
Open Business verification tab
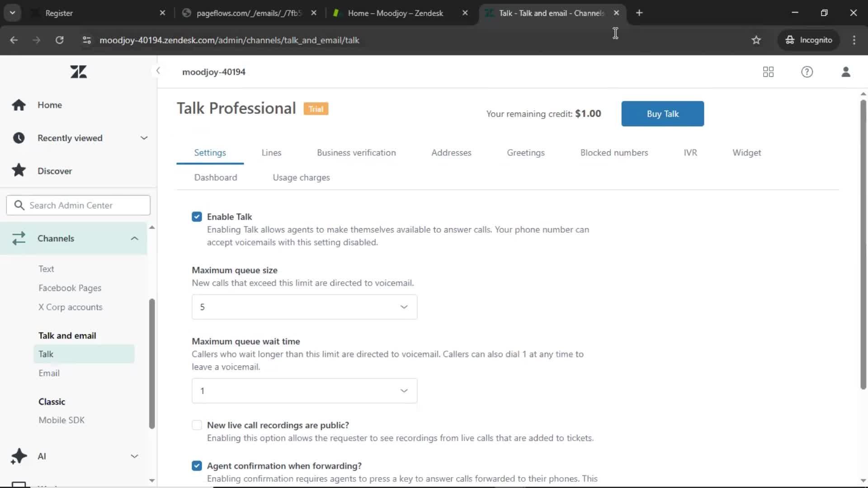(x=356, y=153)
